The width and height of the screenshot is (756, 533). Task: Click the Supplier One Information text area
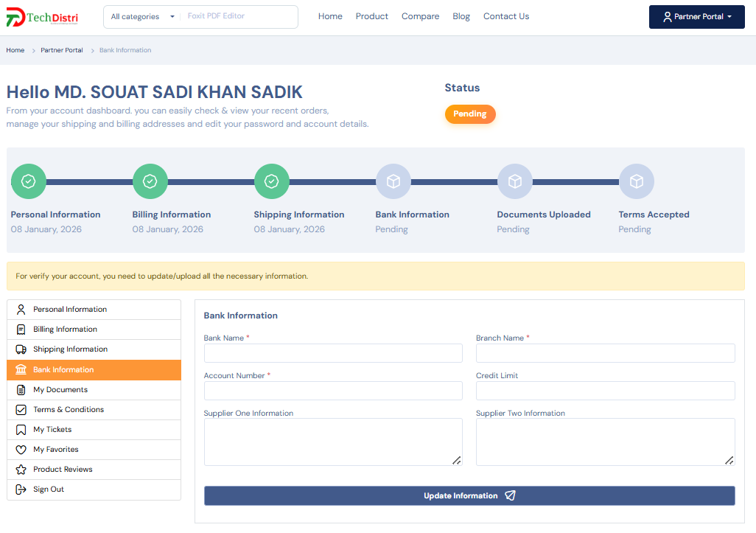pyautogui.click(x=333, y=440)
